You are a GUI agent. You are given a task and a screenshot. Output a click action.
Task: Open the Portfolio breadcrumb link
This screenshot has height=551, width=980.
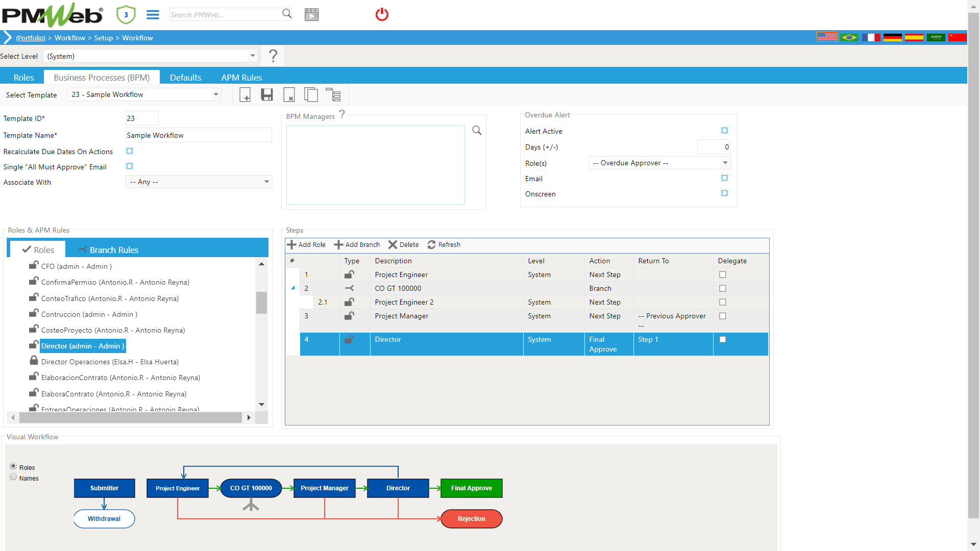click(31, 38)
